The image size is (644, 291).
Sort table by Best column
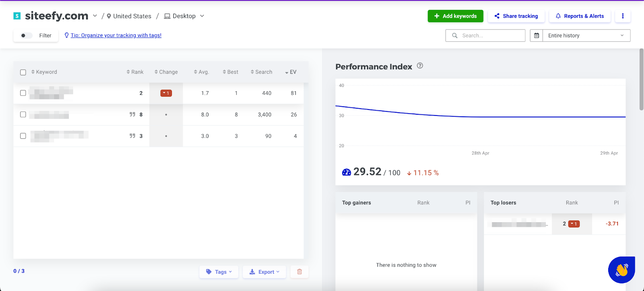[x=231, y=72]
